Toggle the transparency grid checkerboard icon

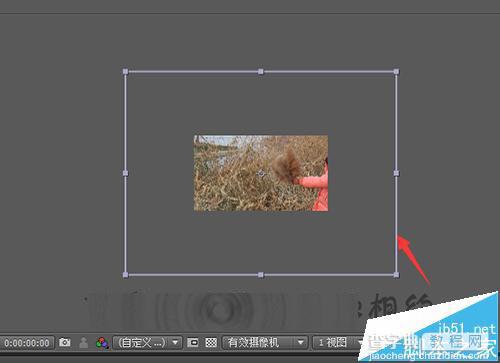tap(211, 342)
